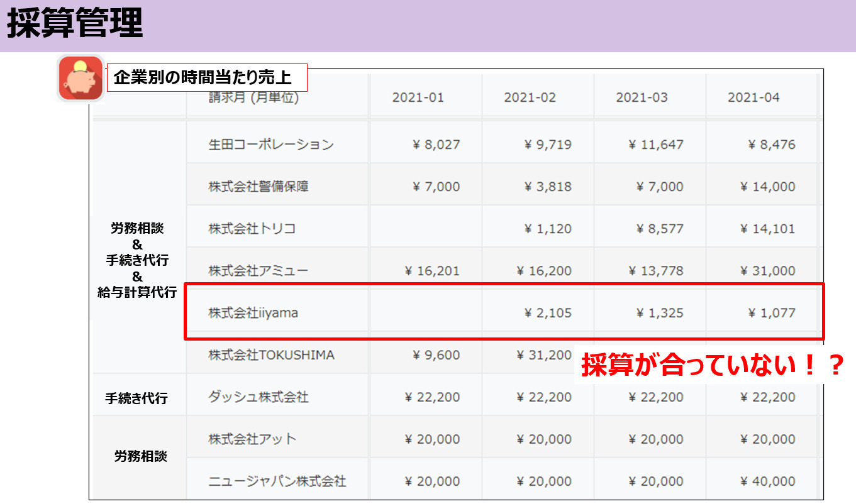Viewport: 856px width, 504px height.
Task: Select the 採算管理 slide title
Action: pos(75,23)
